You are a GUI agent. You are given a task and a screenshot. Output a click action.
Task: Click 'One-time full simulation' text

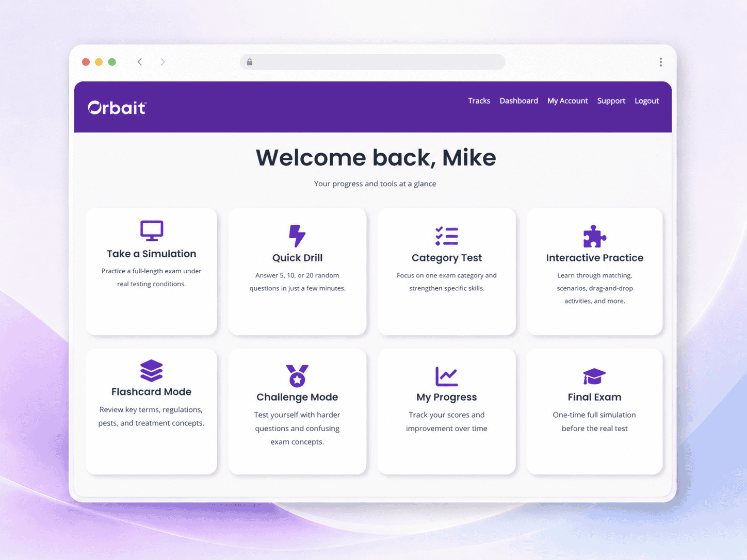tap(594, 415)
